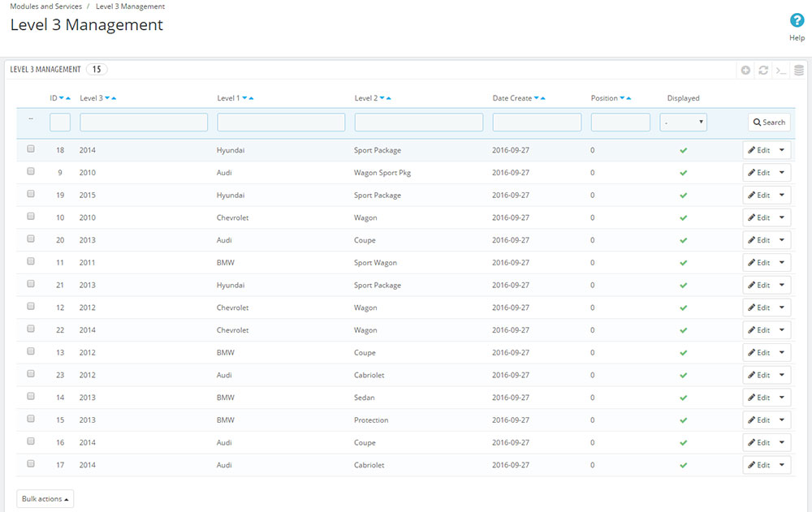The height and width of the screenshot is (512, 812).
Task: Select the 'Protection' Level 2 cell
Action: (371, 419)
